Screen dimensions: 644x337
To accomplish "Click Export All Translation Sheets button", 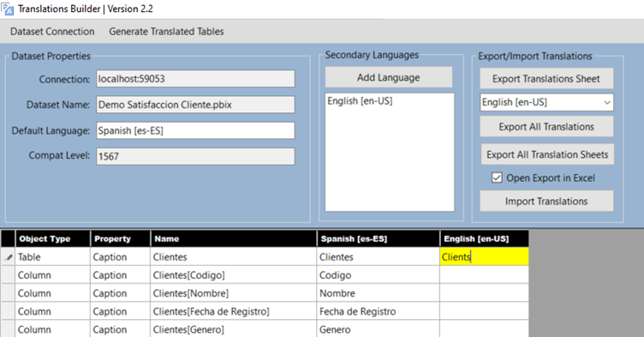I will pyautogui.click(x=547, y=154).
